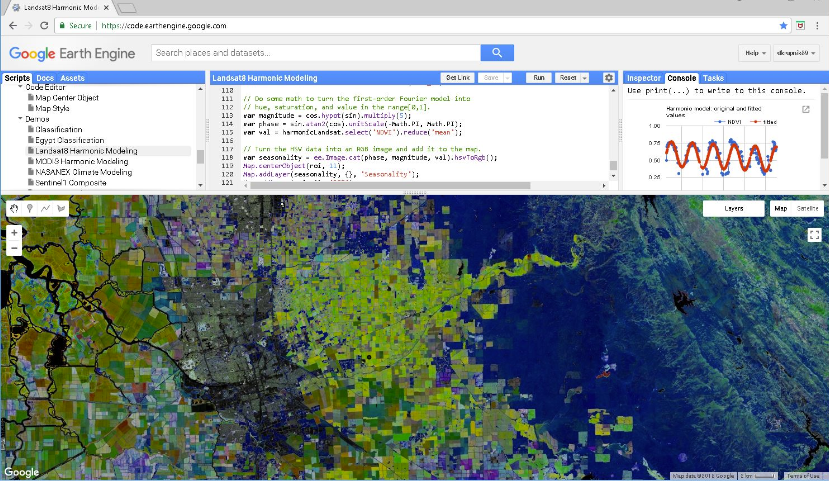Open the user account dropdown
The image size is (829, 481).
796,53
